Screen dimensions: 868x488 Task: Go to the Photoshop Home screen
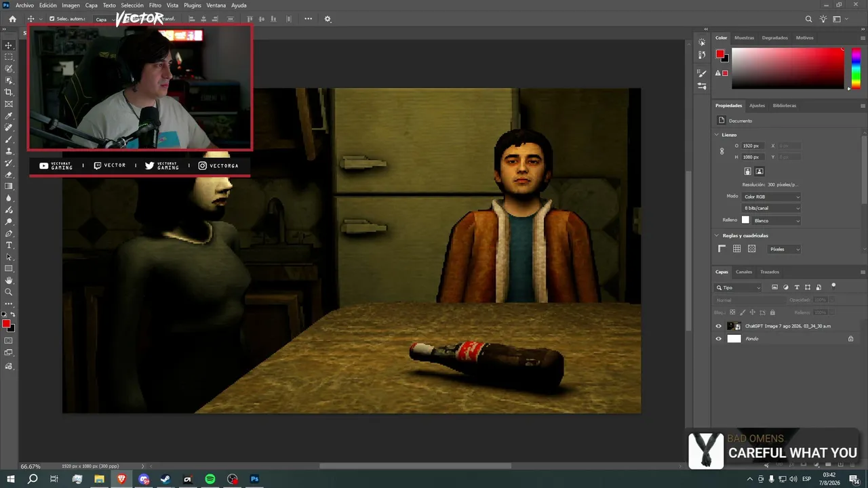point(12,19)
